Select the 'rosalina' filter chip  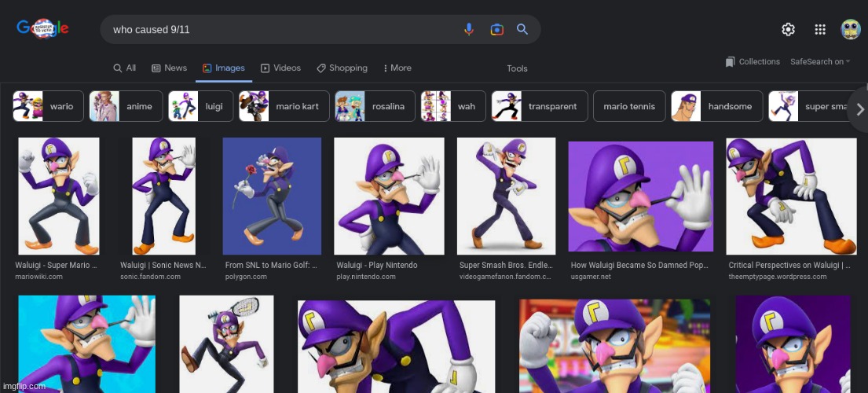point(375,106)
